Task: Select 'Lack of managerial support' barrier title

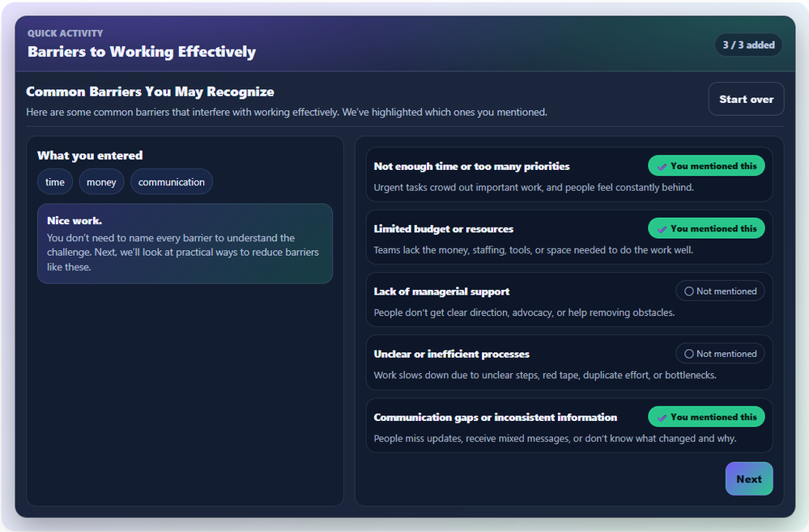Action: pyautogui.click(x=441, y=292)
